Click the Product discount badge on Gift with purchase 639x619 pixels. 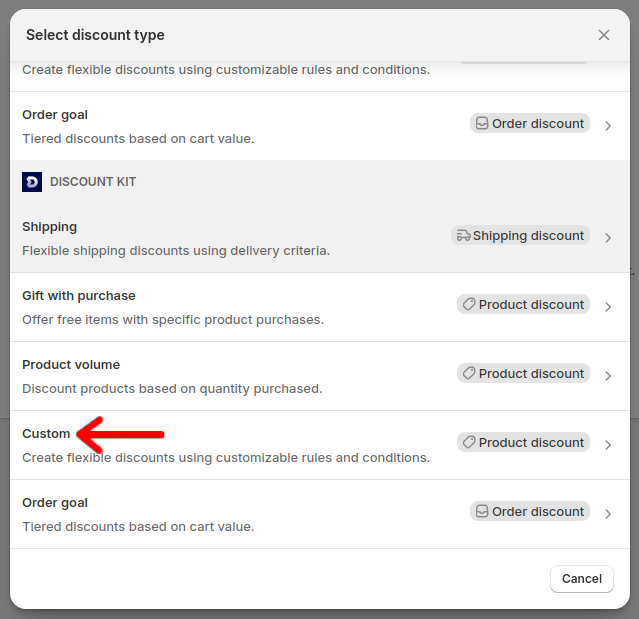[x=523, y=304]
